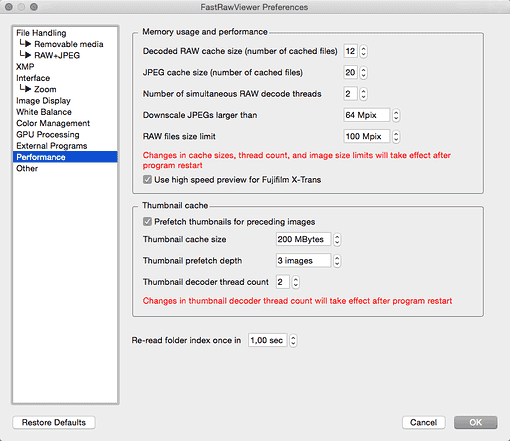Open the Thumbnail cache size dropdown

pyautogui.click(x=308, y=239)
